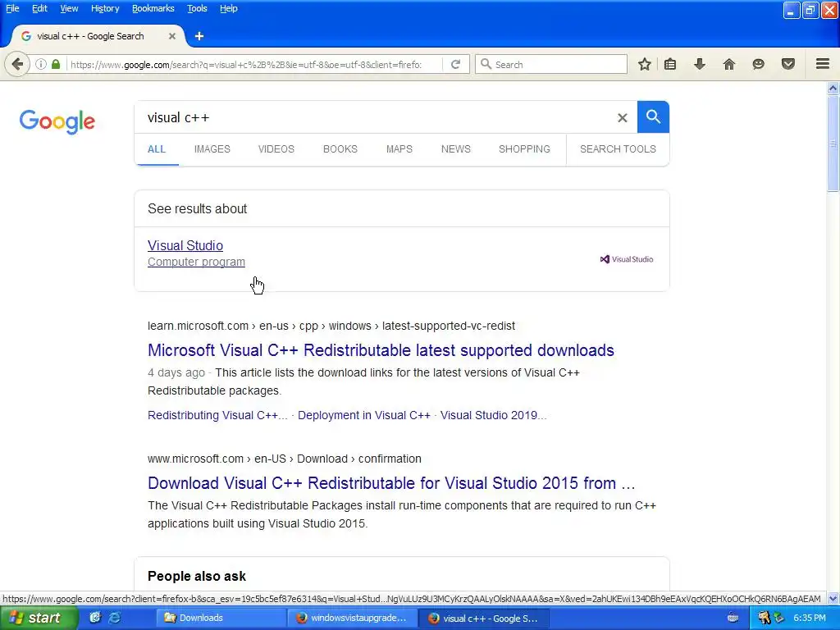The width and height of the screenshot is (840, 630).
Task: Click the Google logo
Action: point(57,121)
